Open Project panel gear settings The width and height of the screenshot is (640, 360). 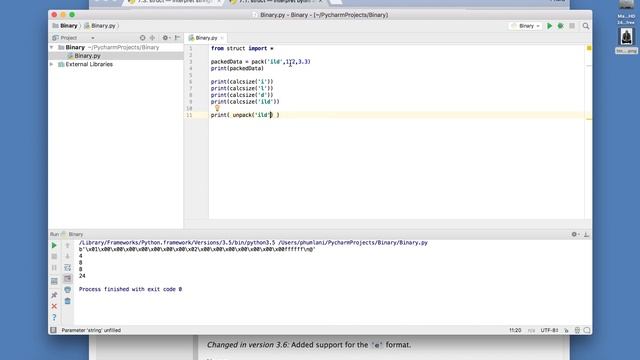pos(165,38)
